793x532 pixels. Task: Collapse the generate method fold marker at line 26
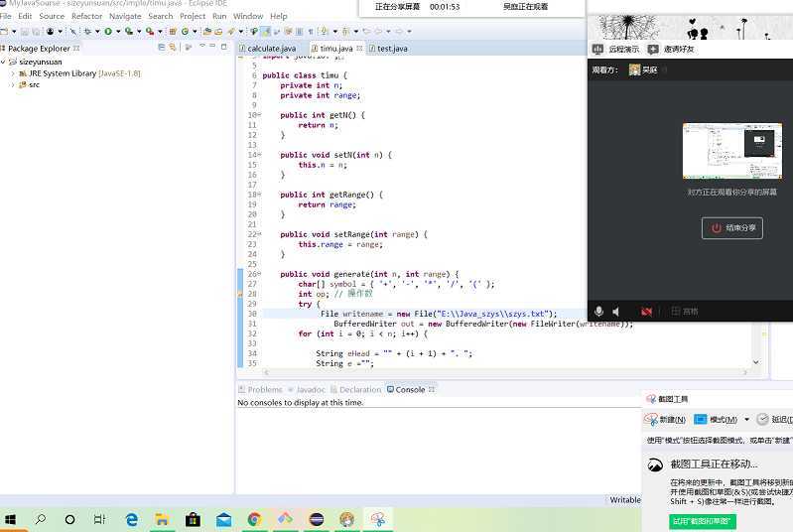[x=259, y=274]
